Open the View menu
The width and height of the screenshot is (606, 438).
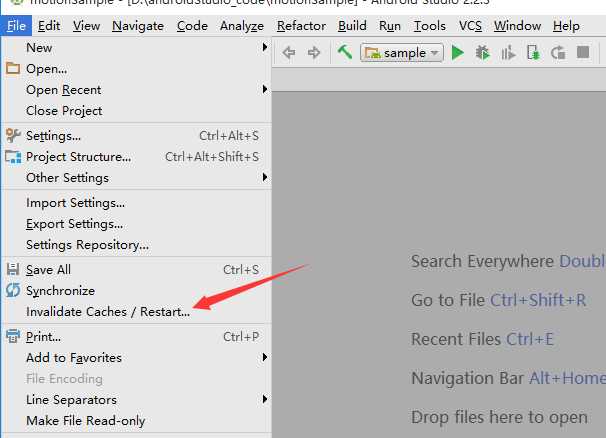[87, 26]
